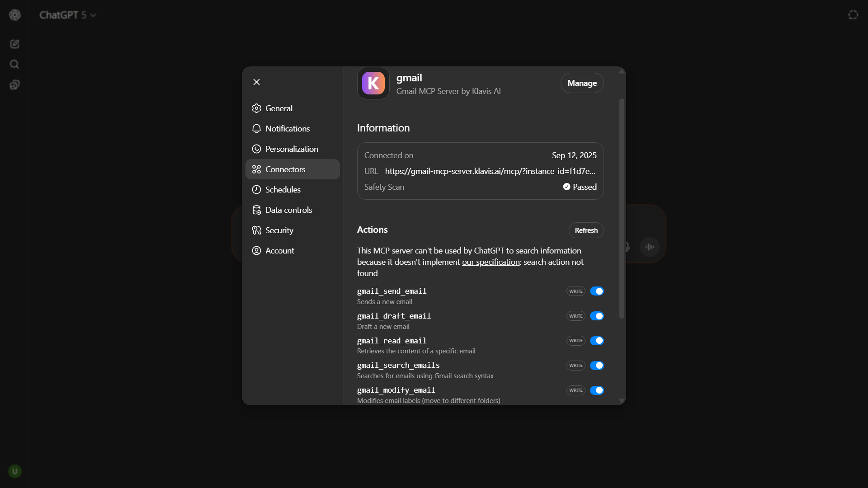
Task: Click the scrollbar down arrow
Action: tap(622, 401)
